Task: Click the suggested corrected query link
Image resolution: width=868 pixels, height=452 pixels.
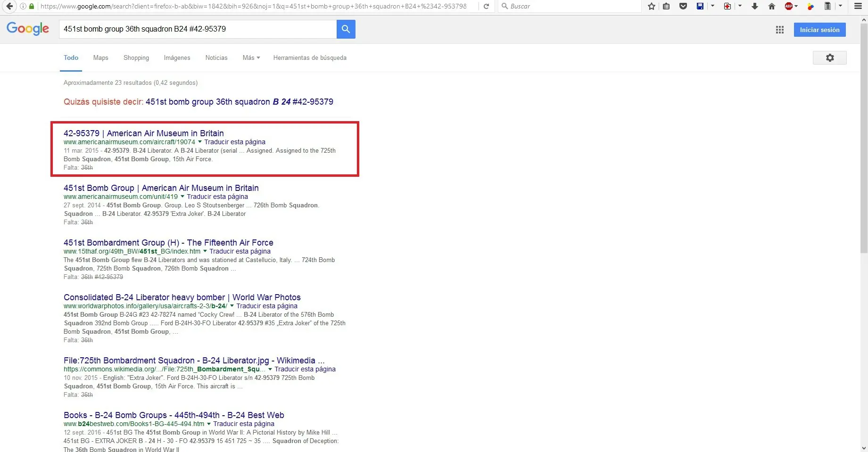Action: (240, 102)
